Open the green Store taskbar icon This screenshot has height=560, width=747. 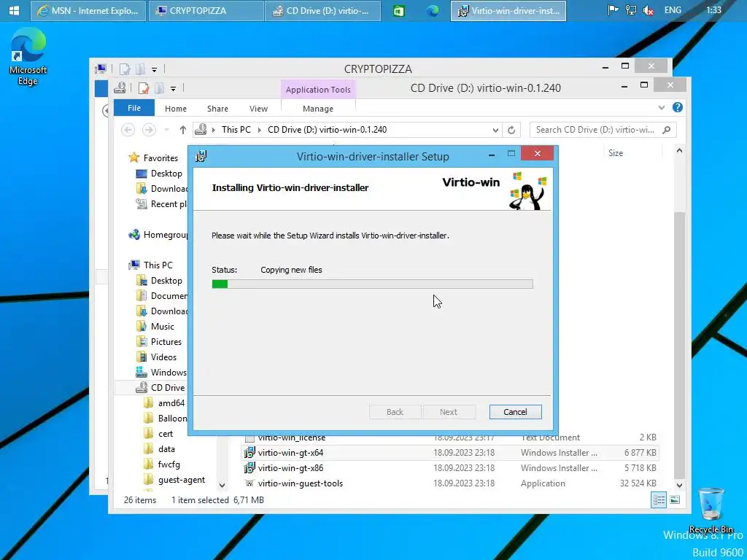[399, 10]
